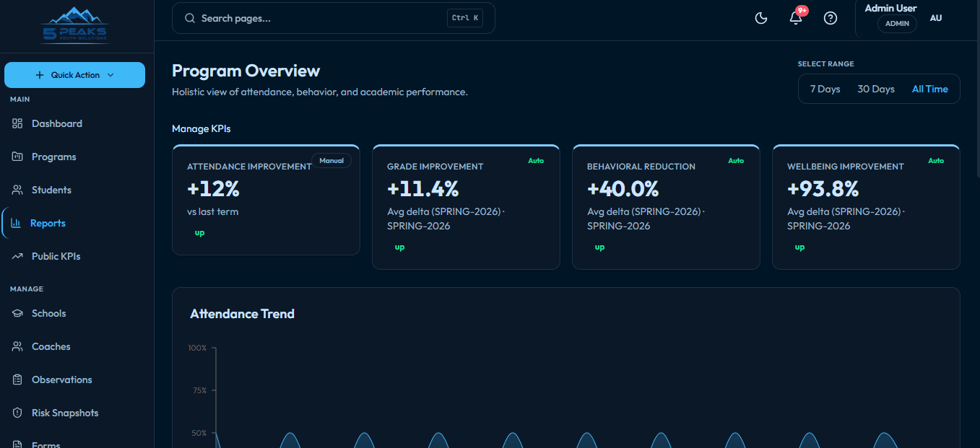
Task: Toggle dark mode moon icon
Action: pyautogui.click(x=761, y=18)
